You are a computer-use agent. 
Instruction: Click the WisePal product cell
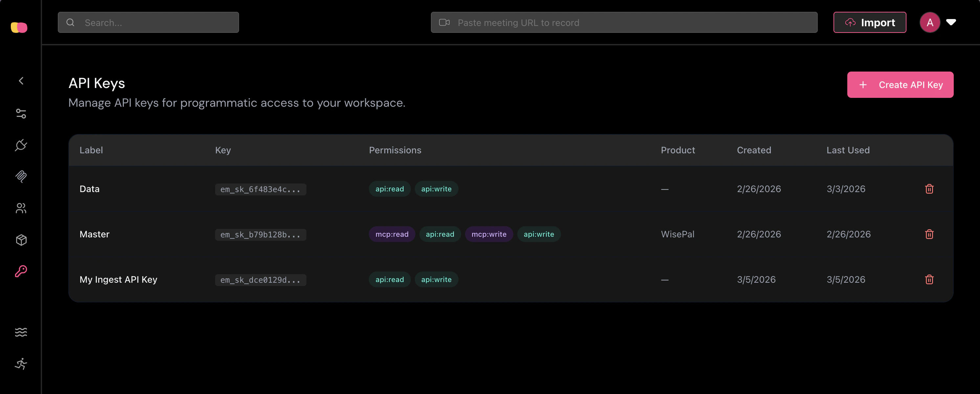tap(678, 234)
